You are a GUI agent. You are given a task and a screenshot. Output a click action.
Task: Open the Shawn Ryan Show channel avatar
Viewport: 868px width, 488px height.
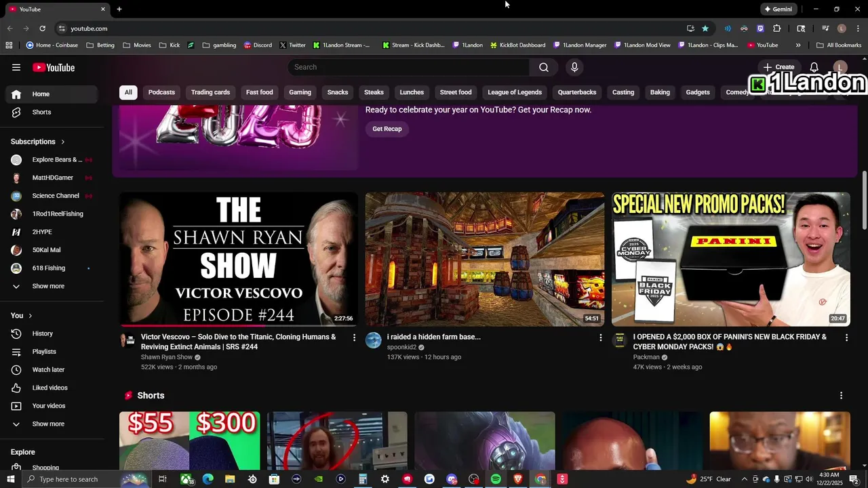127,340
